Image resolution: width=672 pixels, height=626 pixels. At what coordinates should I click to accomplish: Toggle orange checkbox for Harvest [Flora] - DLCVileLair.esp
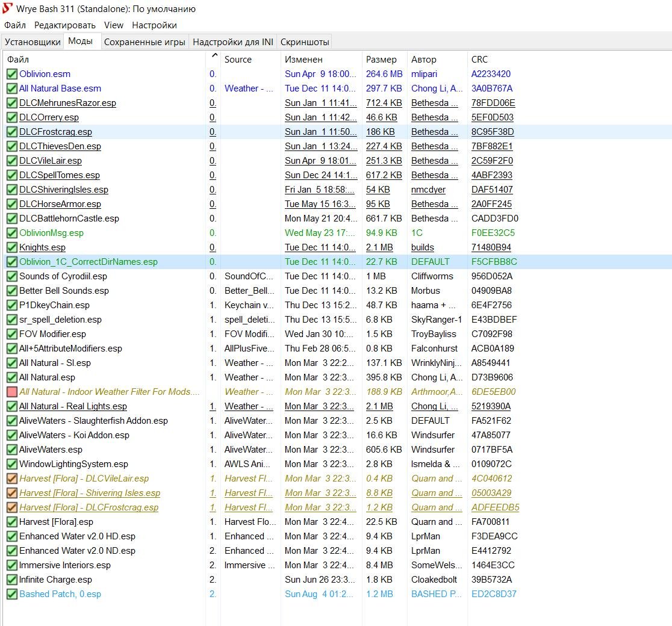12,479
